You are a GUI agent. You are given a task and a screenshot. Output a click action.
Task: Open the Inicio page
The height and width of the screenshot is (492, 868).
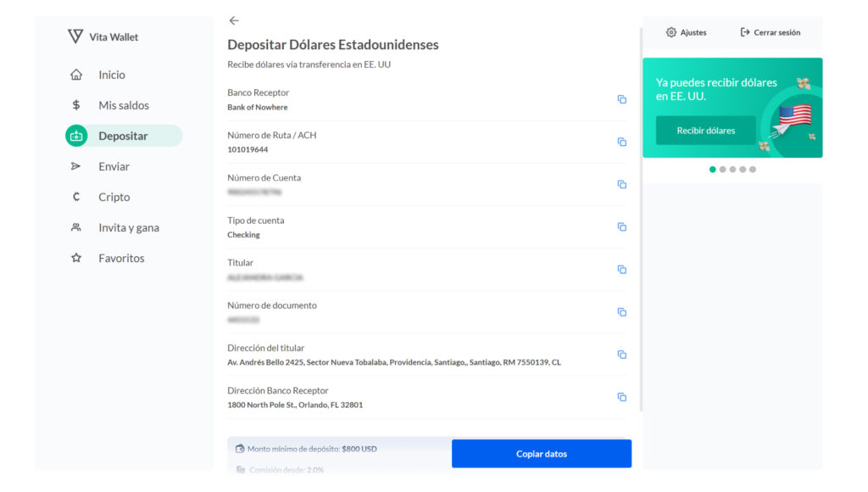coord(111,75)
